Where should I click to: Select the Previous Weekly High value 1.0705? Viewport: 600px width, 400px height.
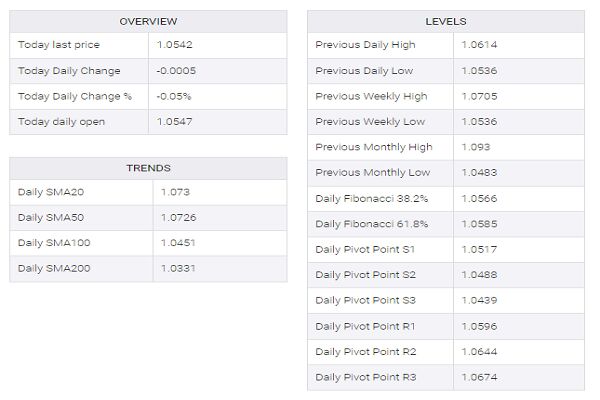[479, 96]
